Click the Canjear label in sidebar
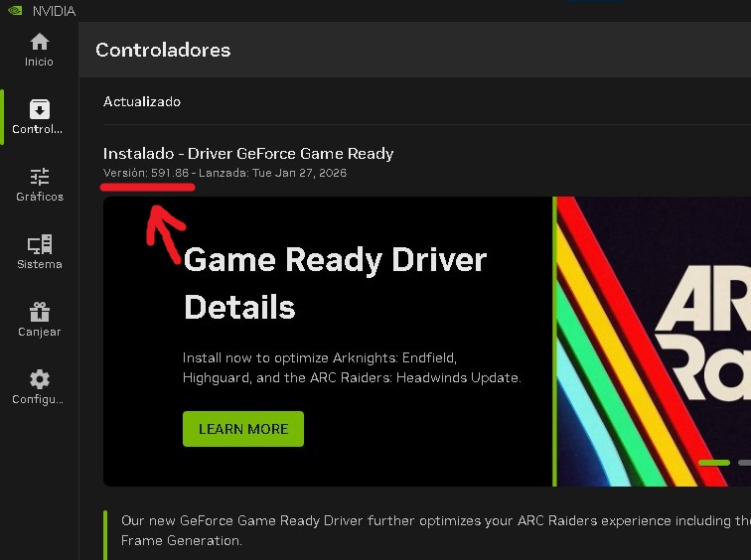The height and width of the screenshot is (560, 751). point(40,332)
